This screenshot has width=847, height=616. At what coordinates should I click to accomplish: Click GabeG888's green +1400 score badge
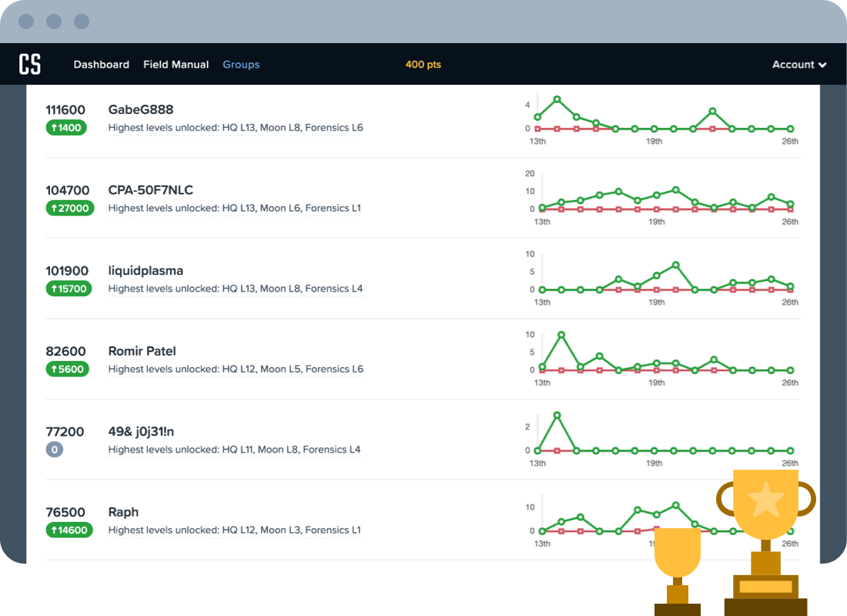(66, 127)
